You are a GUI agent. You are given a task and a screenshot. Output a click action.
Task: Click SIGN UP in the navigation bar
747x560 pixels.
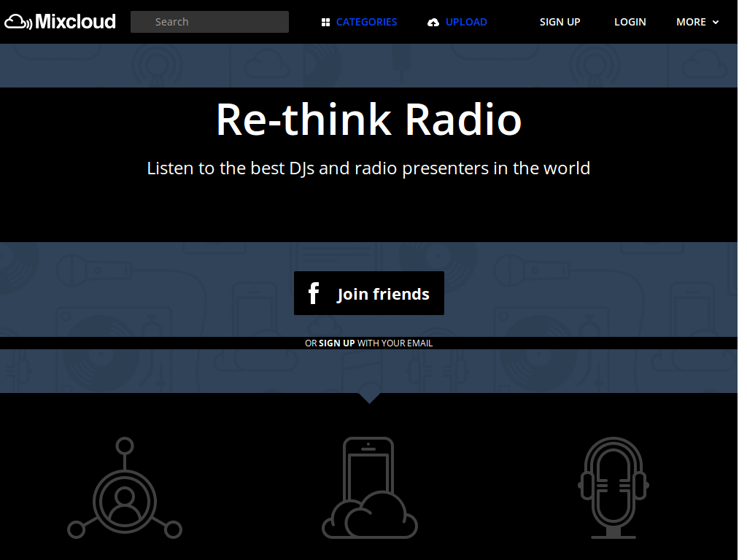point(560,22)
